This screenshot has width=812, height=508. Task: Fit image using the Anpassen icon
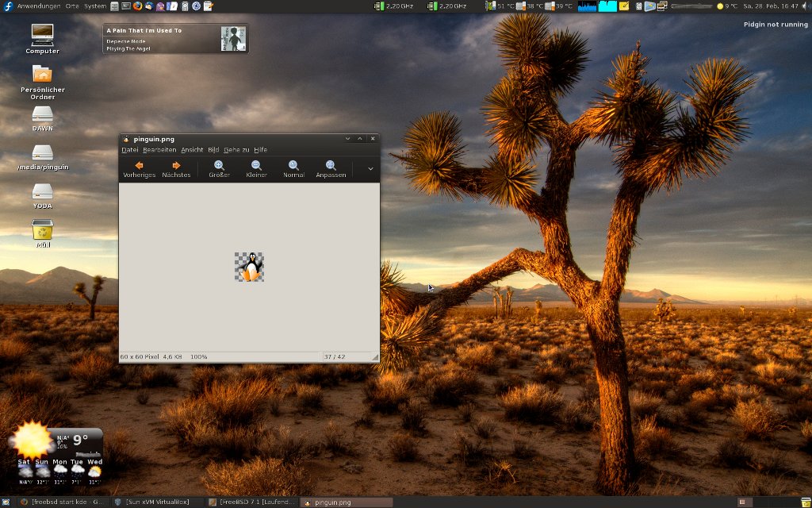pos(331,168)
